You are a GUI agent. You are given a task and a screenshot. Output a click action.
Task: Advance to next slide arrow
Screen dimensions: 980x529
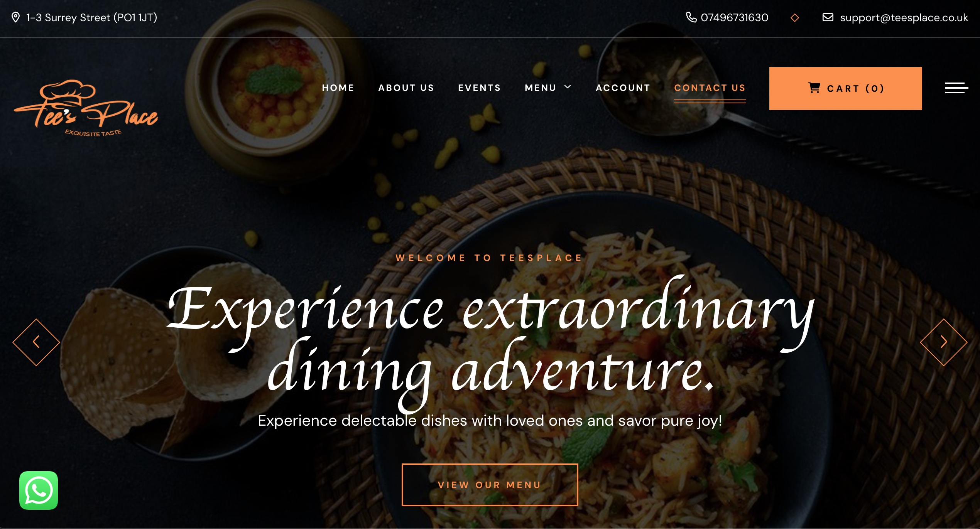944,342
